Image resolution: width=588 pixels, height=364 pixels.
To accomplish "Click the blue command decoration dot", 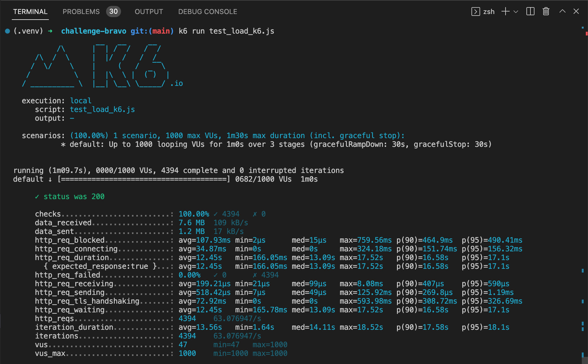I will 7,31.
